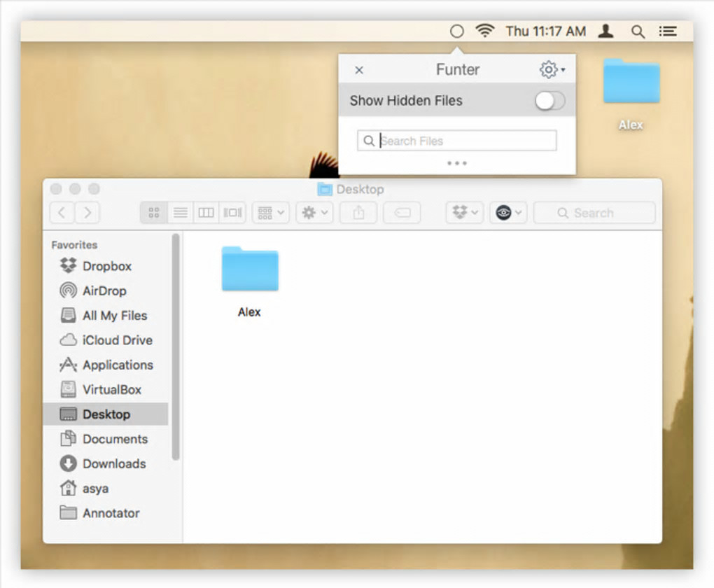The image size is (714, 588).
Task: Switch Finder to list view
Action: [x=181, y=213]
